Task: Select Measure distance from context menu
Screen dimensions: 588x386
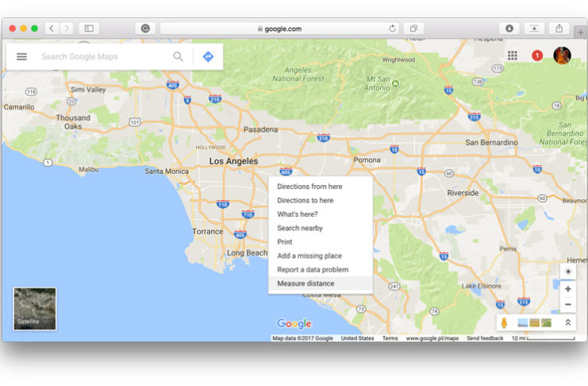Action: coord(306,284)
